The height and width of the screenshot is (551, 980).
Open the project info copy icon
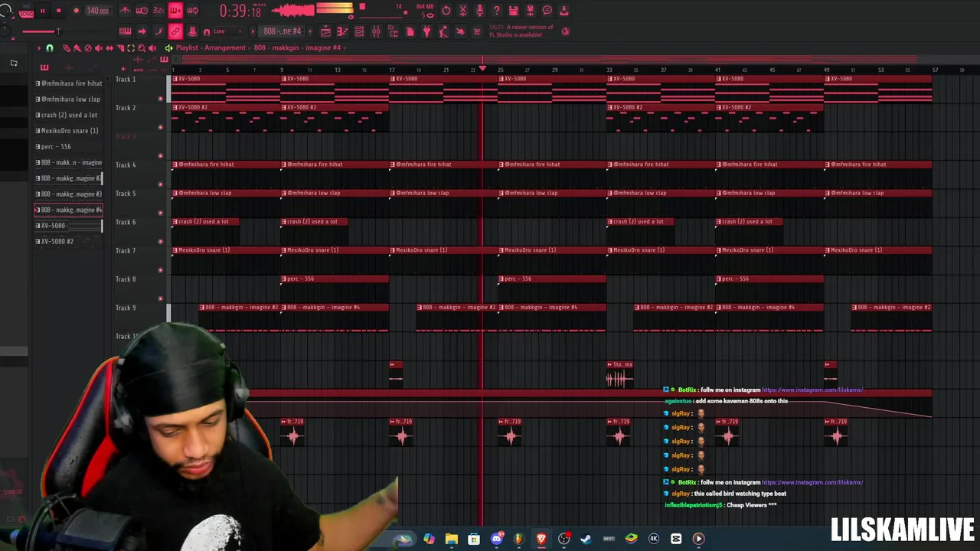(410, 31)
